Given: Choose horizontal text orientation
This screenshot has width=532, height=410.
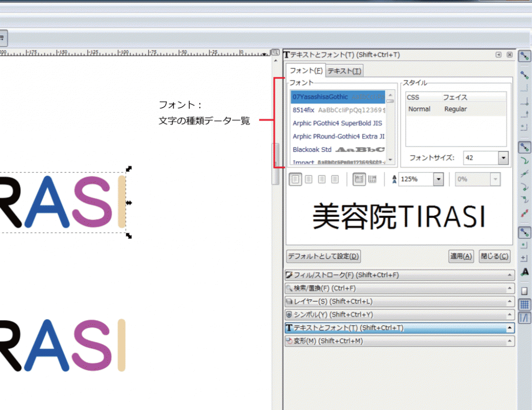Looking at the screenshot, I should click(x=359, y=179).
